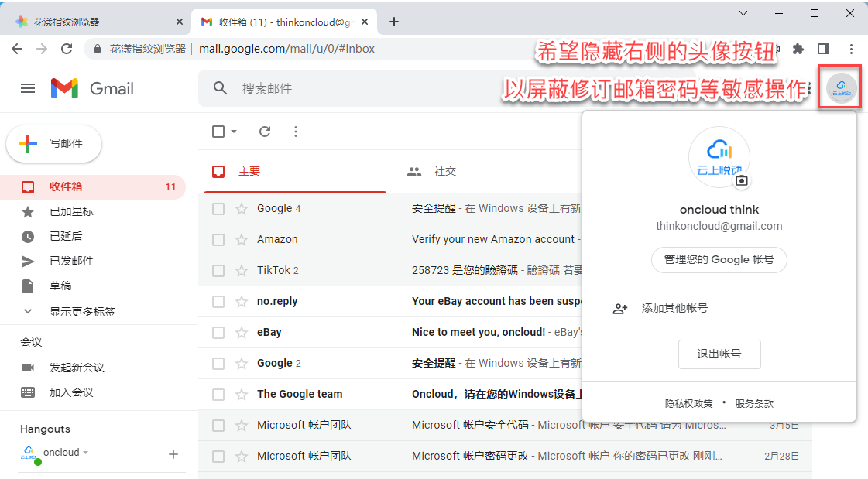Image resolution: width=868 pixels, height=479 pixels.
Task: Check the Google 4 email checkbox
Action: tap(218, 208)
